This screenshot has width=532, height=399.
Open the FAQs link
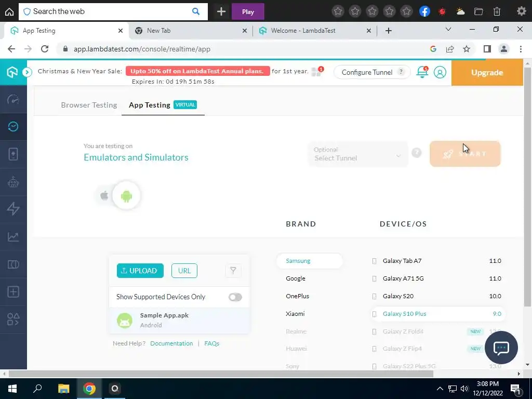pos(212,343)
